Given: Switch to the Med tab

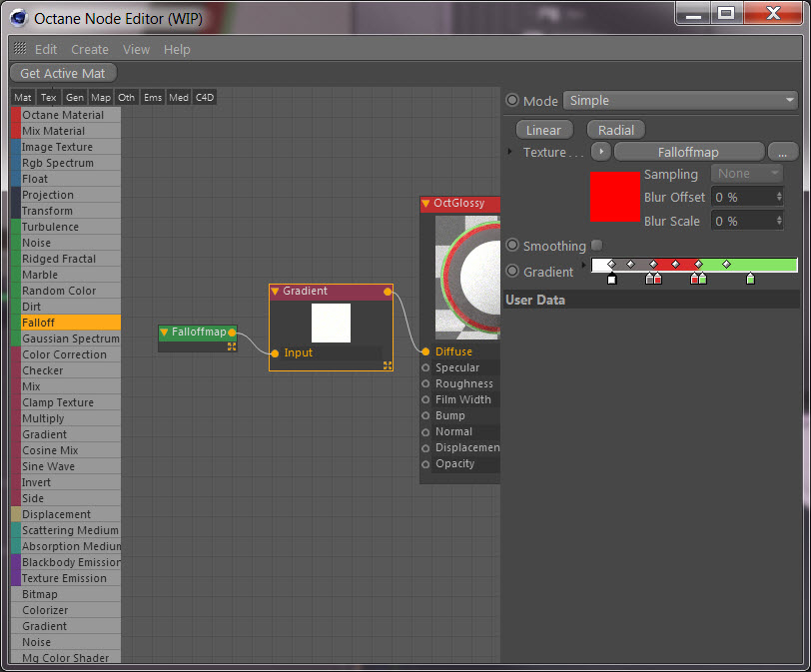Looking at the screenshot, I should tap(179, 97).
